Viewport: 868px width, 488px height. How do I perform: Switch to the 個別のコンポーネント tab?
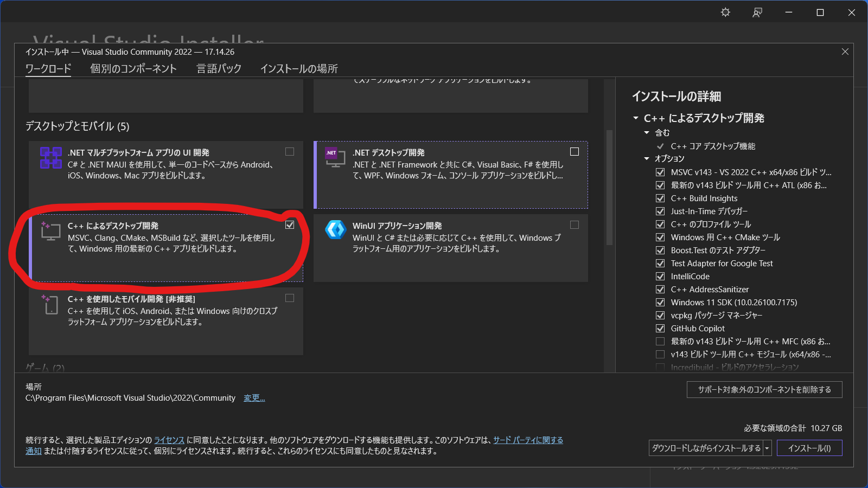pyautogui.click(x=133, y=69)
